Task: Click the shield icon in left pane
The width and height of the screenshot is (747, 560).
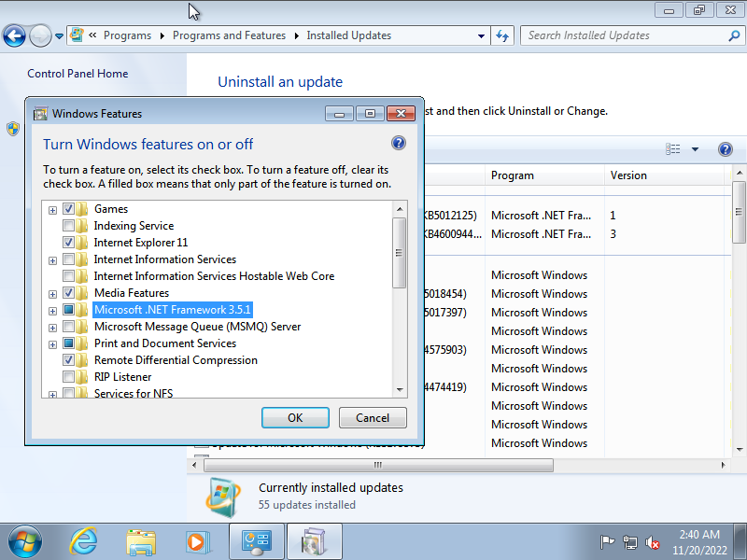Action: (13, 129)
